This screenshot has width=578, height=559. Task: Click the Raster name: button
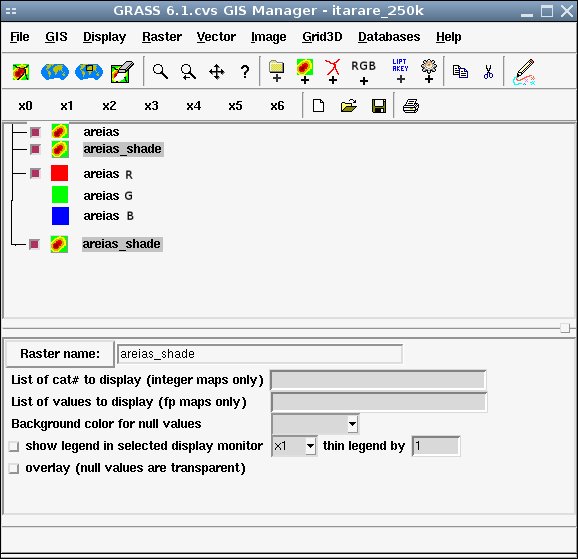point(60,354)
